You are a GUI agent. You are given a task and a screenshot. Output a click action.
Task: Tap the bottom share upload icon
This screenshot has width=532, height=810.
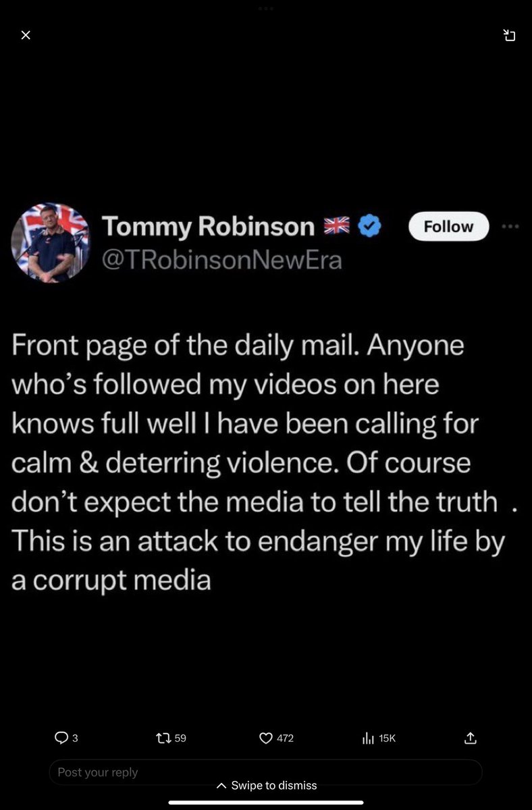pos(471,738)
